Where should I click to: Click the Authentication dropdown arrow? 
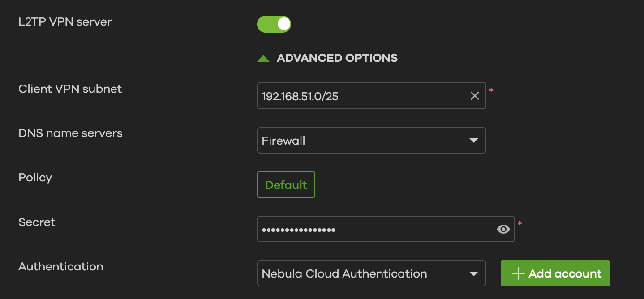click(x=473, y=273)
